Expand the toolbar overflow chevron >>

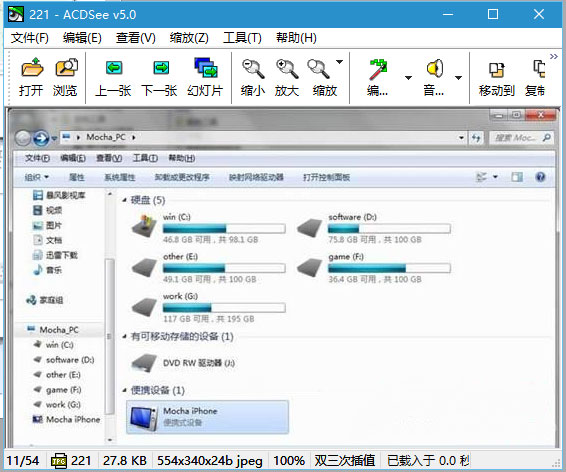point(554,56)
